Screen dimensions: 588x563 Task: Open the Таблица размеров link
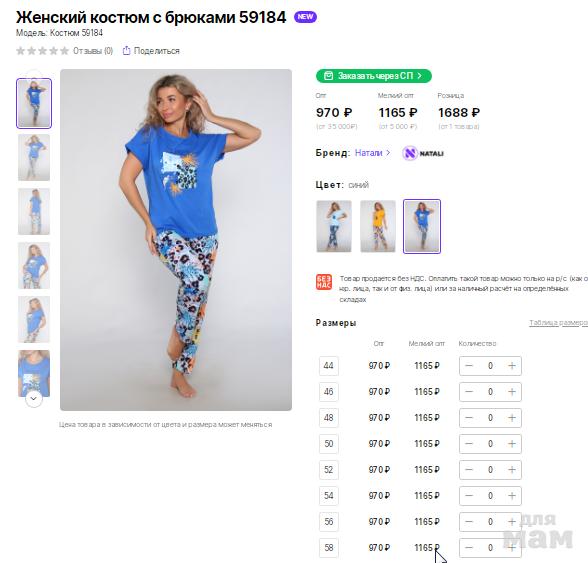(x=558, y=323)
